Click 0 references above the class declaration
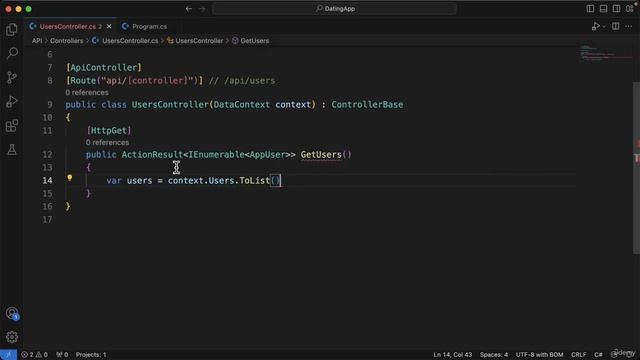Viewport: 640px width, 360px height. 87,93
